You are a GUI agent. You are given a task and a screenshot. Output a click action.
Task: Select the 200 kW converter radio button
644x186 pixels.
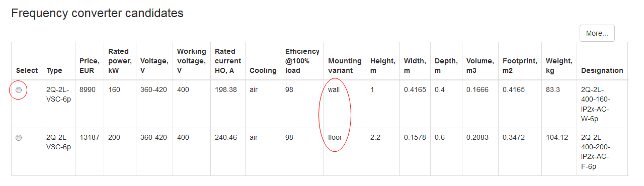click(x=19, y=138)
